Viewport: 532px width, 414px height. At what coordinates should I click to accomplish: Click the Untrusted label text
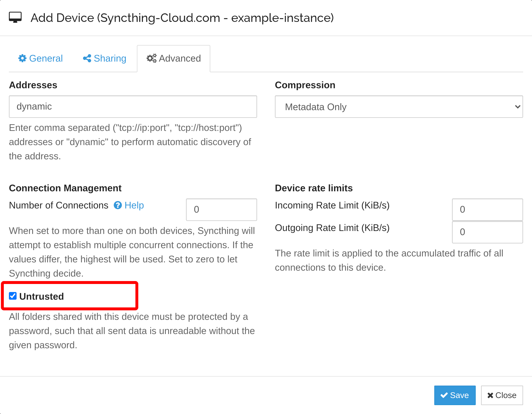pyautogui.click(x=41, y=296)
